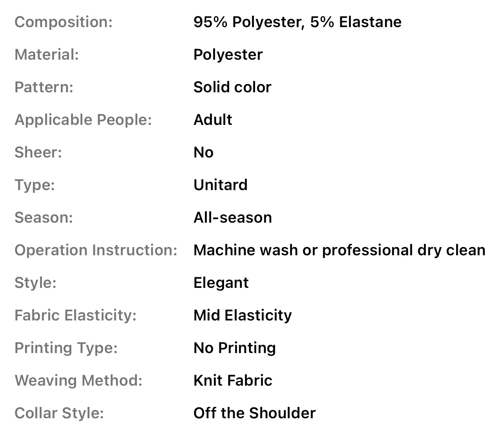
Task: Click the "Knit Fabric" weaving value
Action: coord(232,381)
